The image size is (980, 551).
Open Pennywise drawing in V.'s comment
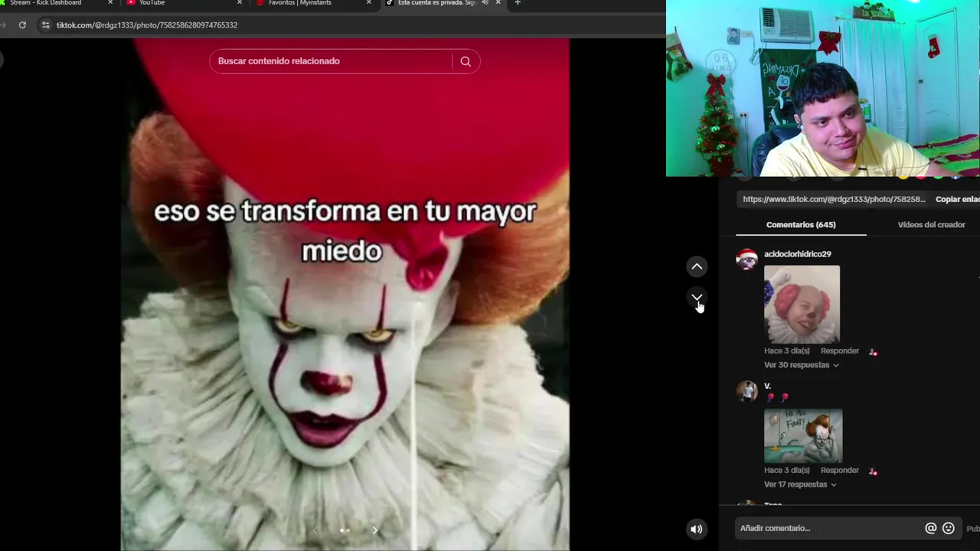click(x=803, y=435)
